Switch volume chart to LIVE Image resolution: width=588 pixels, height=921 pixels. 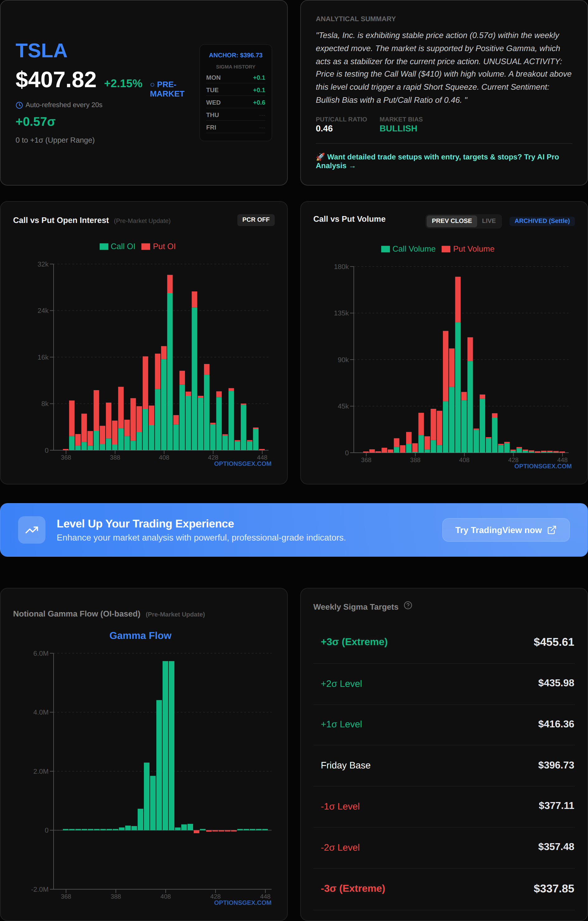(489, 221)
